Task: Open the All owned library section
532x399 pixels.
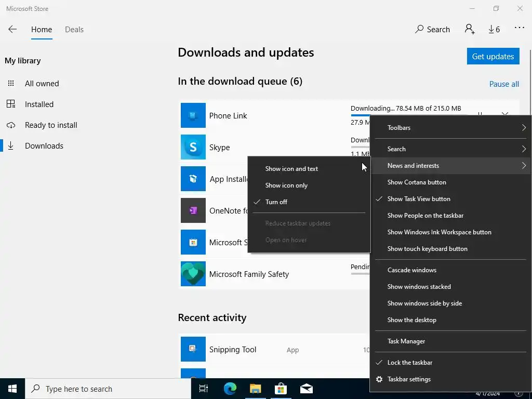Action: click(42, 84)
